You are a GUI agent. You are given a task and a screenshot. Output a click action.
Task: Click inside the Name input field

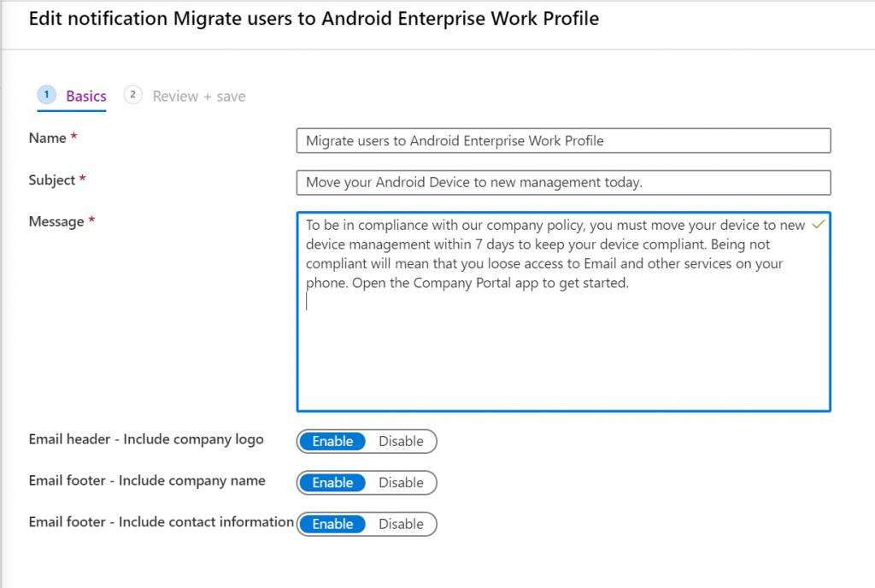562,140
